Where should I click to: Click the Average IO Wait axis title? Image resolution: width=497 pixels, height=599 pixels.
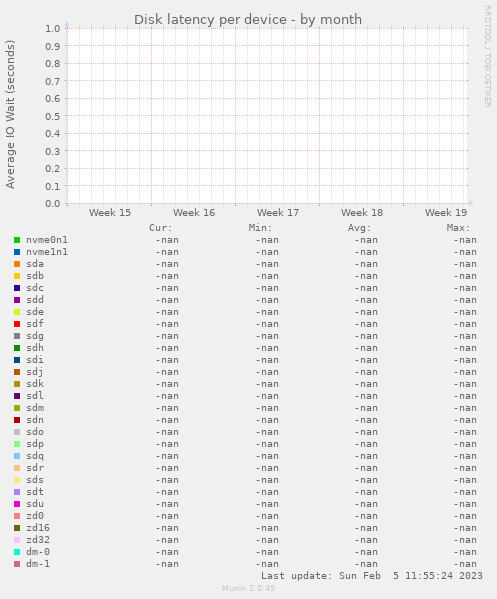pyautogui.click(x=10, y=115)
